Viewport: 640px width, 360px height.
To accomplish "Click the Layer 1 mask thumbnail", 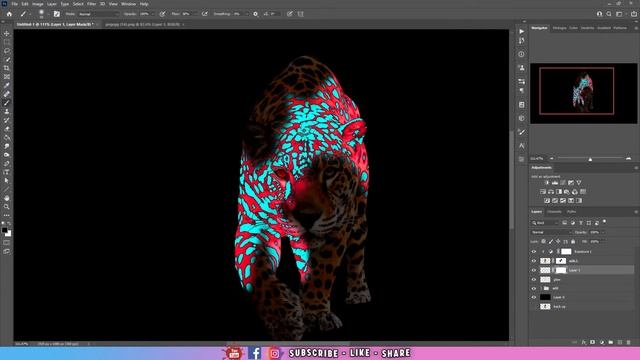I will (x=561, y=270).
